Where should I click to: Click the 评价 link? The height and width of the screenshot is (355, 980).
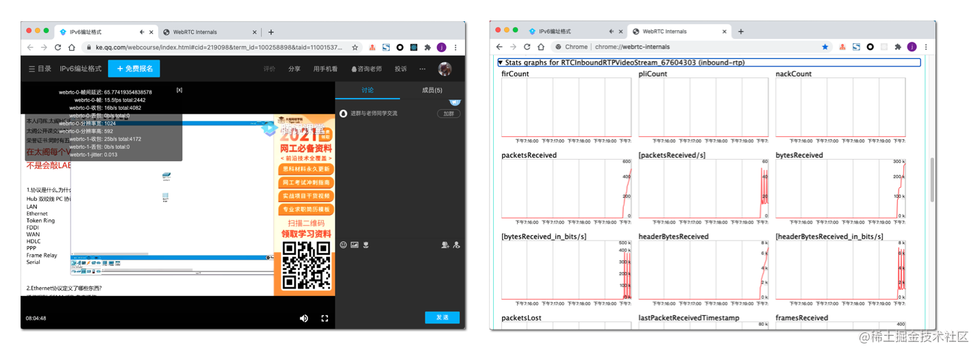[x=270, y=69]
